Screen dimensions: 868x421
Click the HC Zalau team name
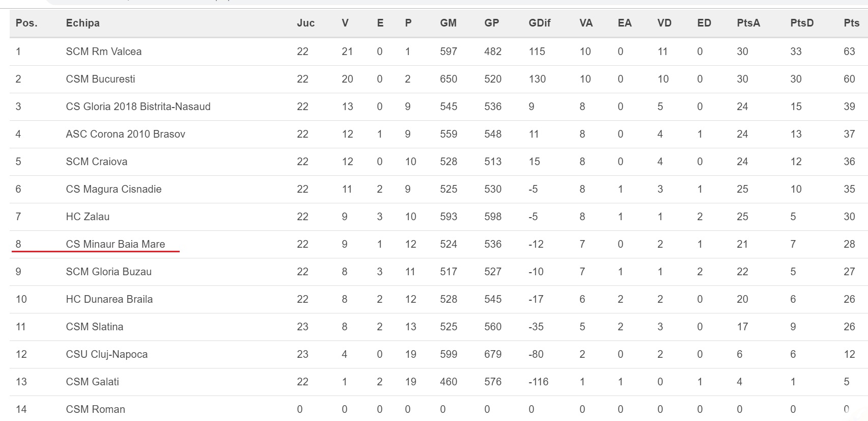coord(88,217)
